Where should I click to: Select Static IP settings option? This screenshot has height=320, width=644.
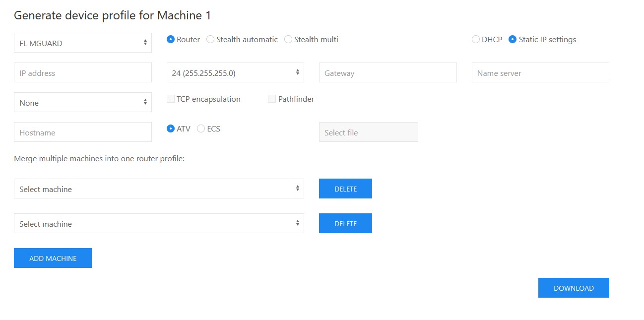[x=513, y=40]
